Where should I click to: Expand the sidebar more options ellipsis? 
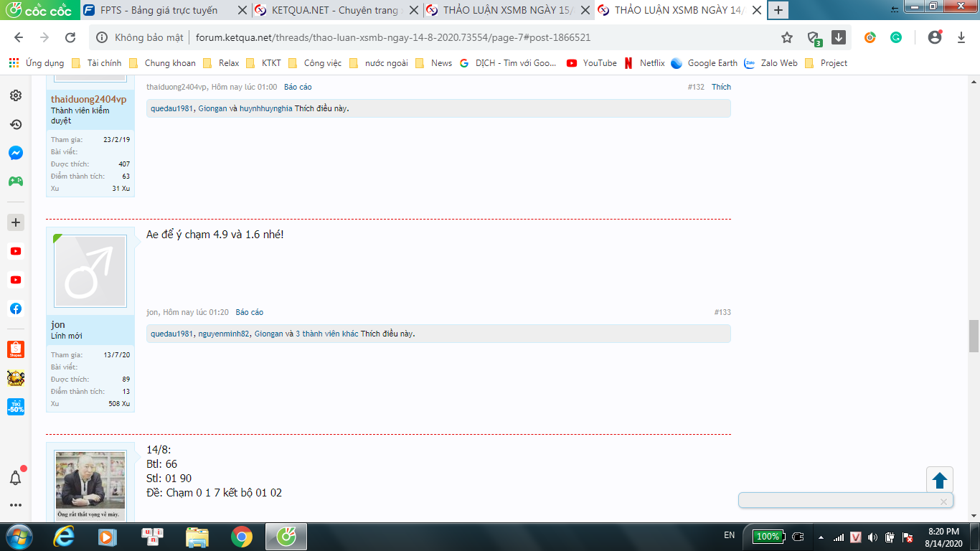15,505
